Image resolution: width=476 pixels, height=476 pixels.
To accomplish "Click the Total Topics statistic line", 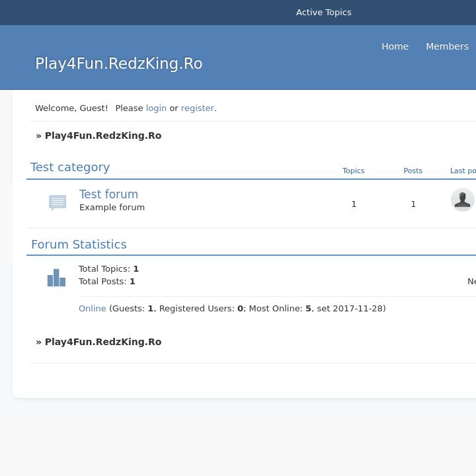I will [x=108, y=269].
